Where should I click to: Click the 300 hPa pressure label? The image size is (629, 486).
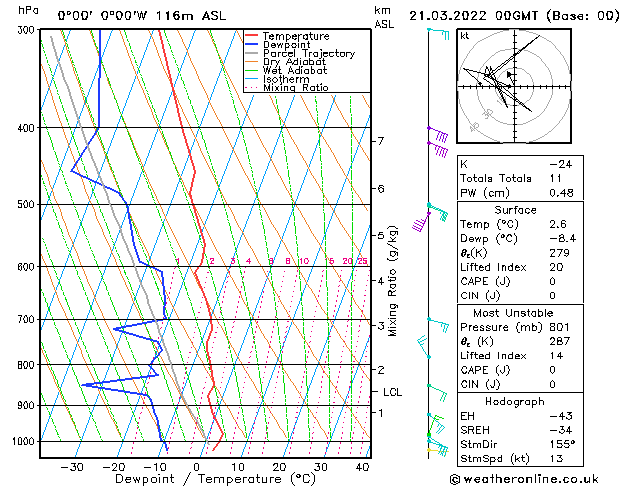tap(28, 30)
